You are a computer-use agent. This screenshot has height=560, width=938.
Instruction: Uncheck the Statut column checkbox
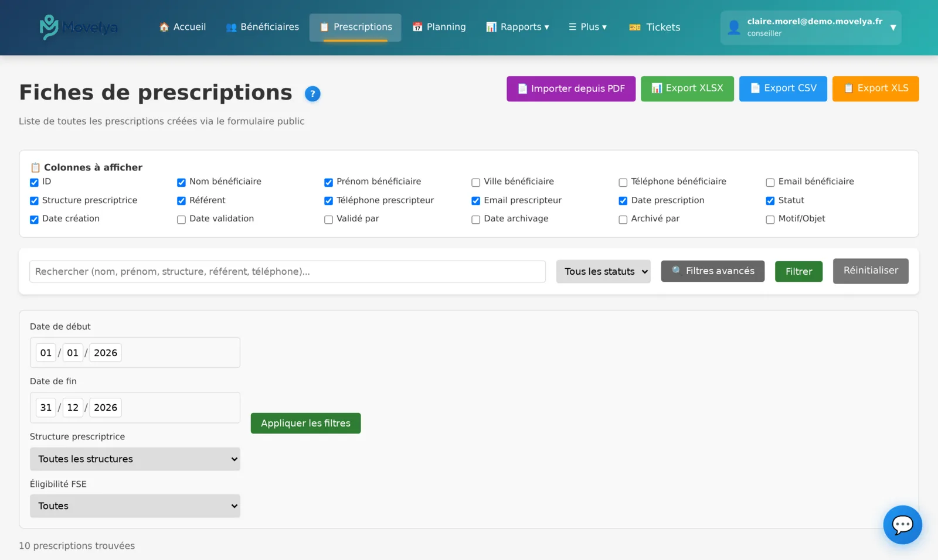point(770,200)
